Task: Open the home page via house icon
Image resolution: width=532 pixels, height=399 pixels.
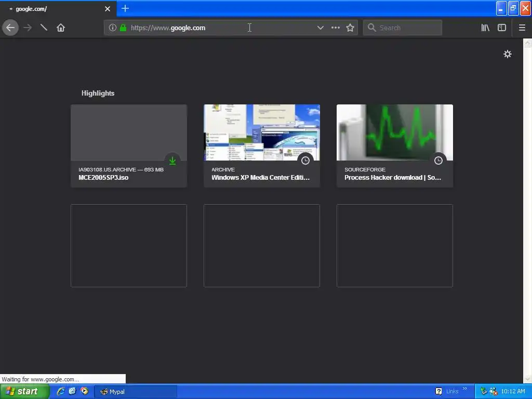Action: pos(61,28)
